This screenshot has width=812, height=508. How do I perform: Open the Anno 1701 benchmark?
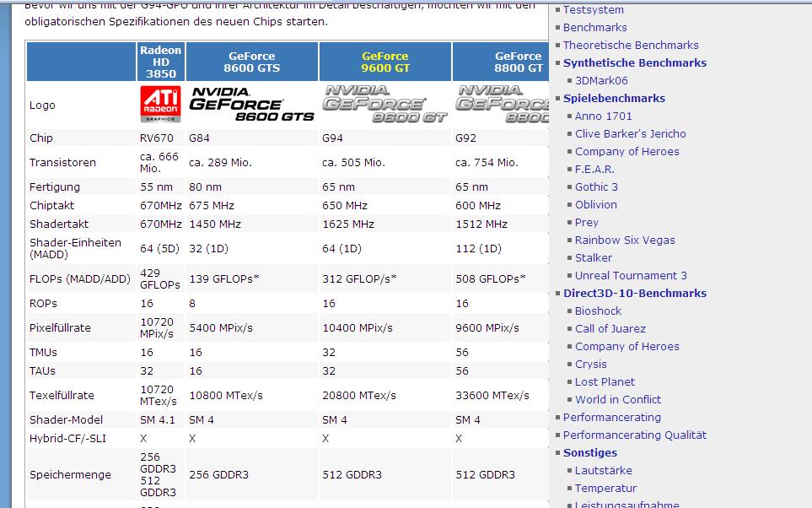click(x=603, y=116)
